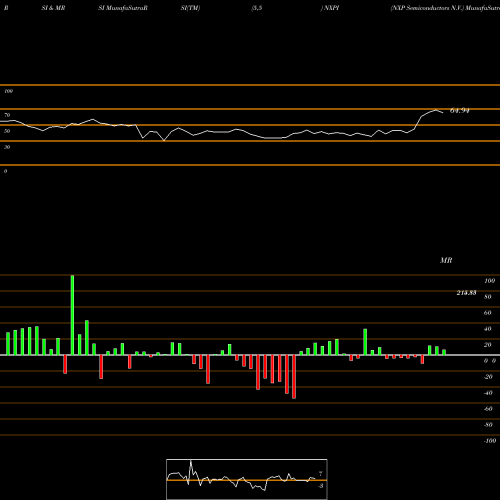Click the MR axis label -20
This screenshot has height=500, width=500.
click(488, 377)
